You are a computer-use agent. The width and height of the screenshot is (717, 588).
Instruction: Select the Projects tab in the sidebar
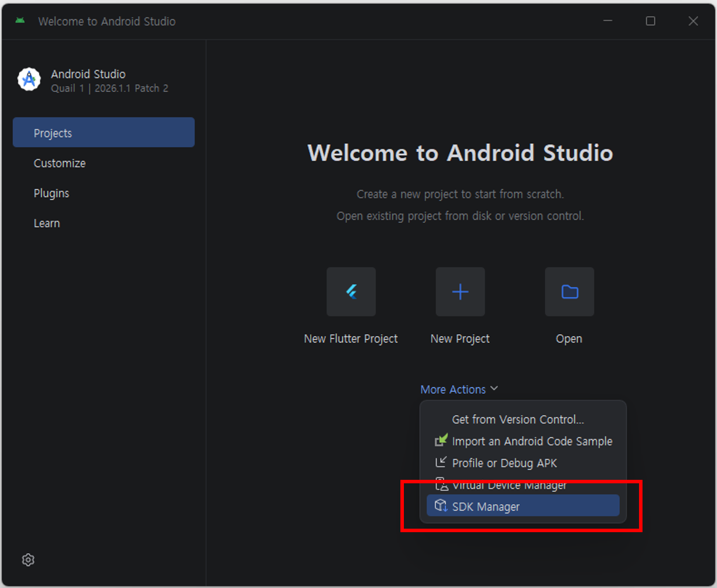click(x=104, y=133)
